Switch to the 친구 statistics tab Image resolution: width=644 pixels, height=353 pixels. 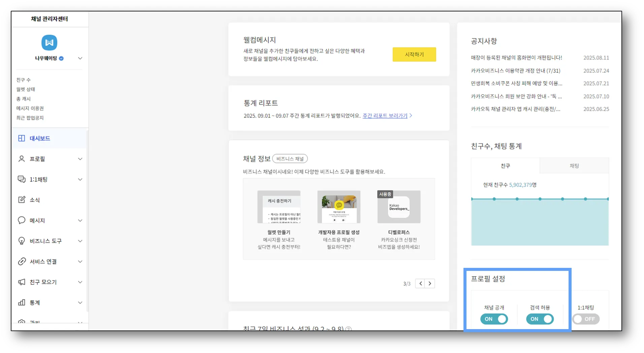(505, 166)
